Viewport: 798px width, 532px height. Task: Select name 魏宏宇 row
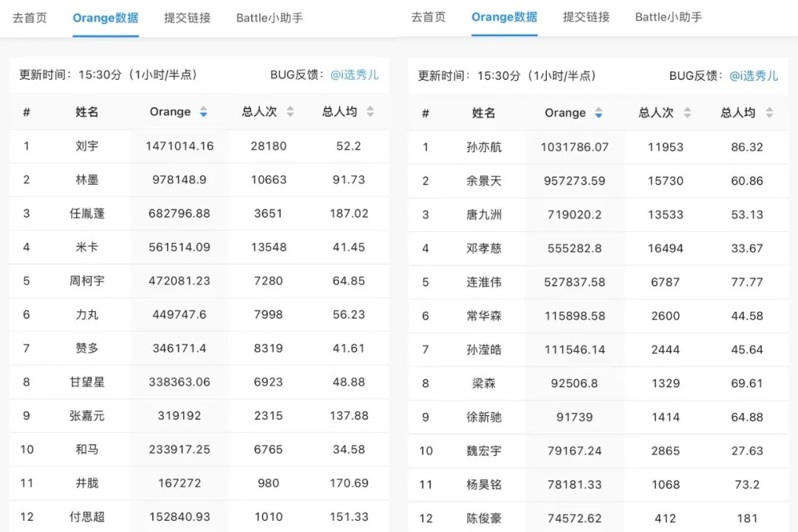[x=484, y=451]
